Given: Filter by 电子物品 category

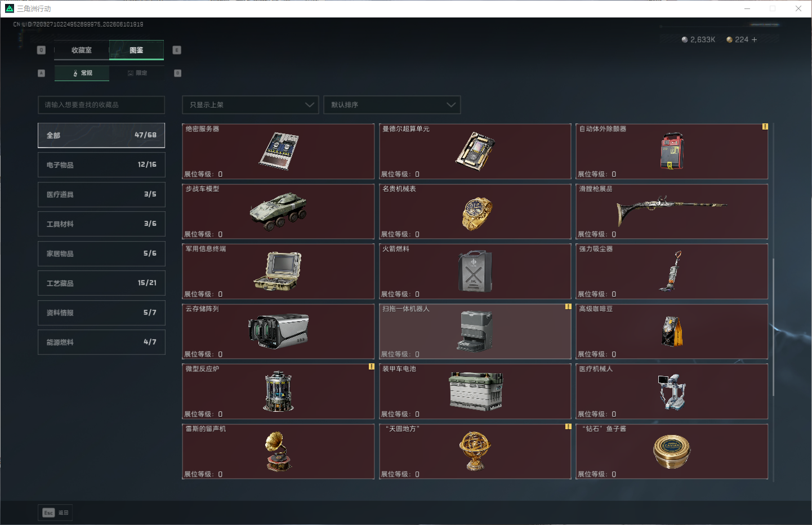Looking at the screenshot, I should point(101,165).
